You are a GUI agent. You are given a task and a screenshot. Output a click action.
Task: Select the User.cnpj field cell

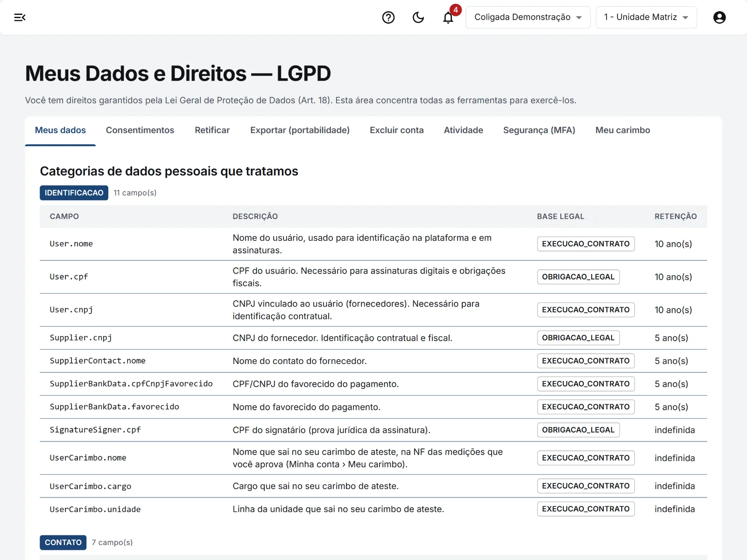(x=71, y=310)
